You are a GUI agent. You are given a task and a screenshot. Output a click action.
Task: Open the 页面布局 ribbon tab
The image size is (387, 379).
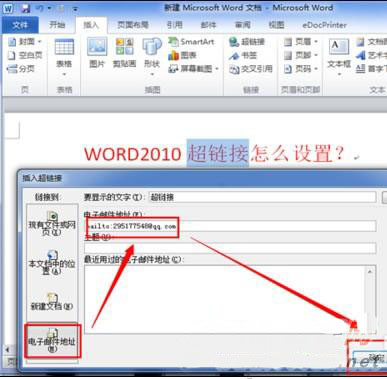133,25
